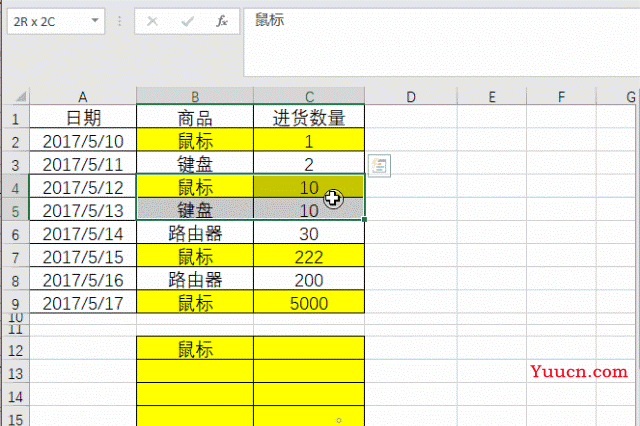This screenshot has height=426, width=640.
Task: Select column D header
Action: click(410, 96)
